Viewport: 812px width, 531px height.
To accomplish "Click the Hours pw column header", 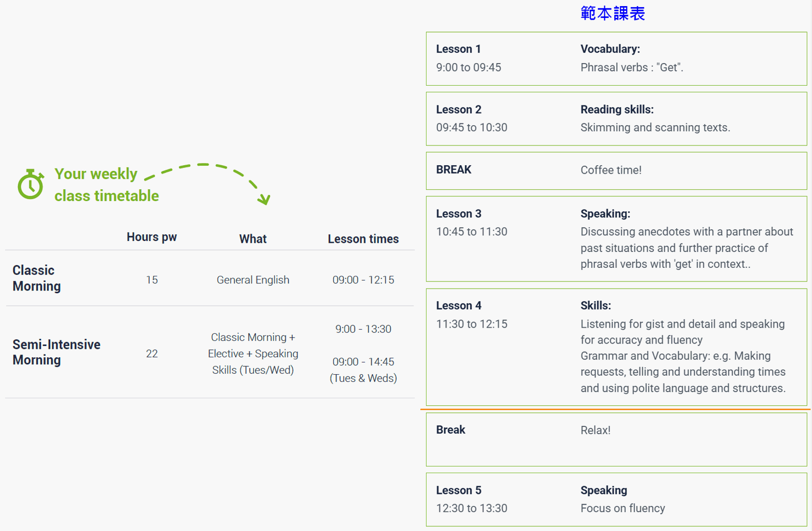I will (152, 237).
